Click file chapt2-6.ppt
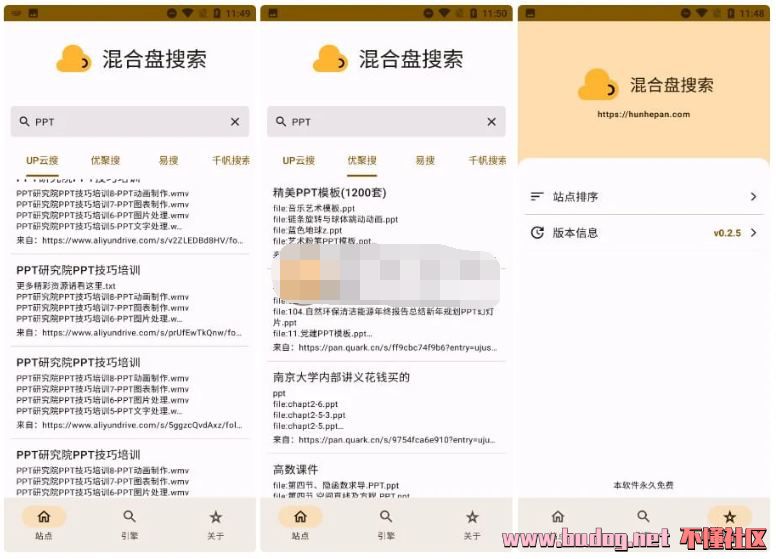Viewport: 776px width, 559px height. pyautogui.click(x=305, y=404)
